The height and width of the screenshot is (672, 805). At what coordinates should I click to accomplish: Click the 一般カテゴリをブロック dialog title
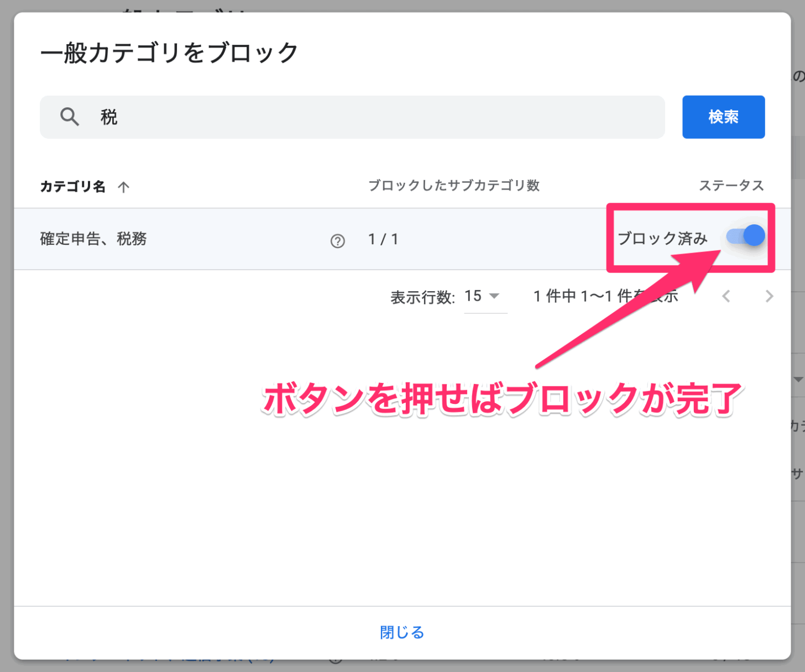[x=169, y=53]
